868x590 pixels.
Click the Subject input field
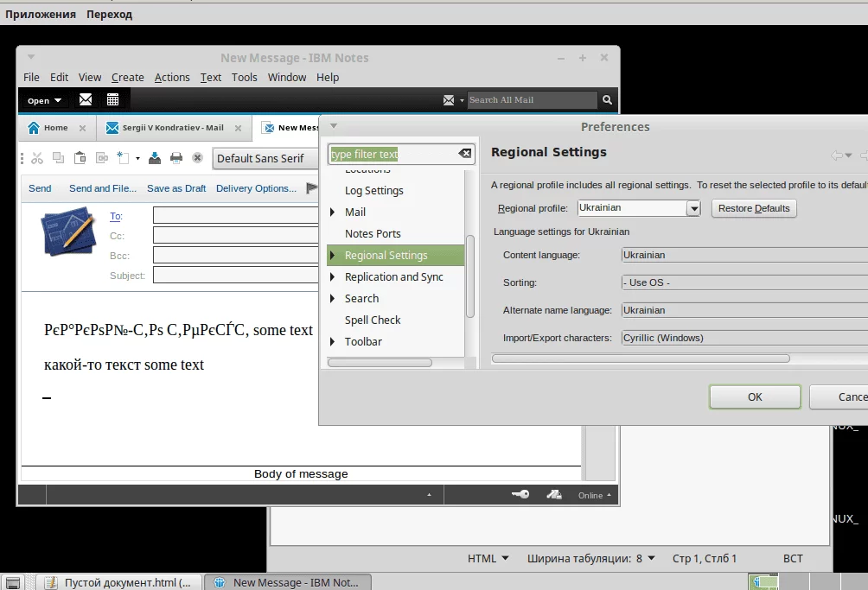(235, 276)
